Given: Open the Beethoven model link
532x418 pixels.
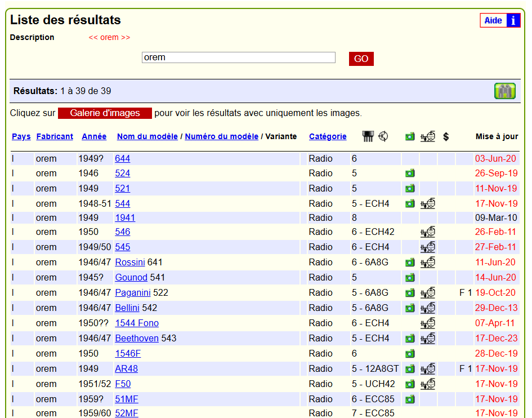Looking at the screenshot, I should [137, 338].
